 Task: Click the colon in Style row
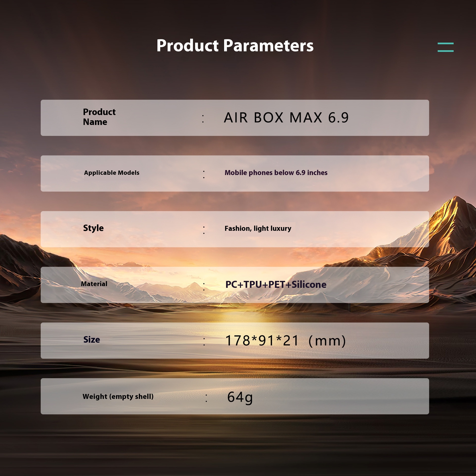click(204, 230)
